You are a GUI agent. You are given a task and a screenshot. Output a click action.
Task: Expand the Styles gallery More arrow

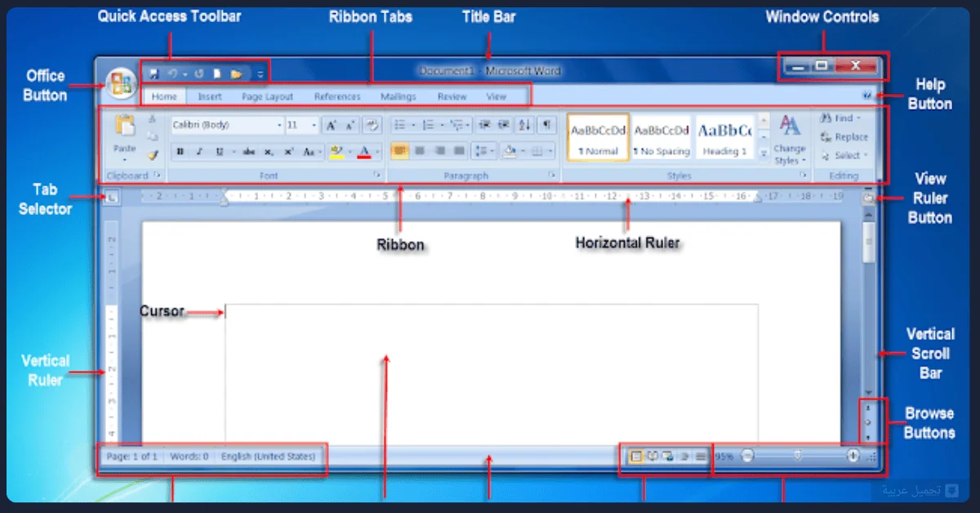click(764, 152)
